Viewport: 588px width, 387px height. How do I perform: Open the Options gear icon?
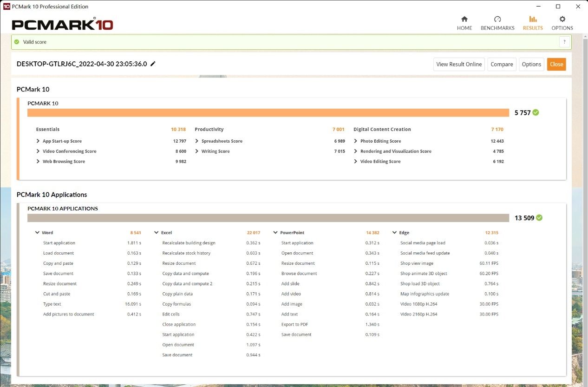[562, 20]
